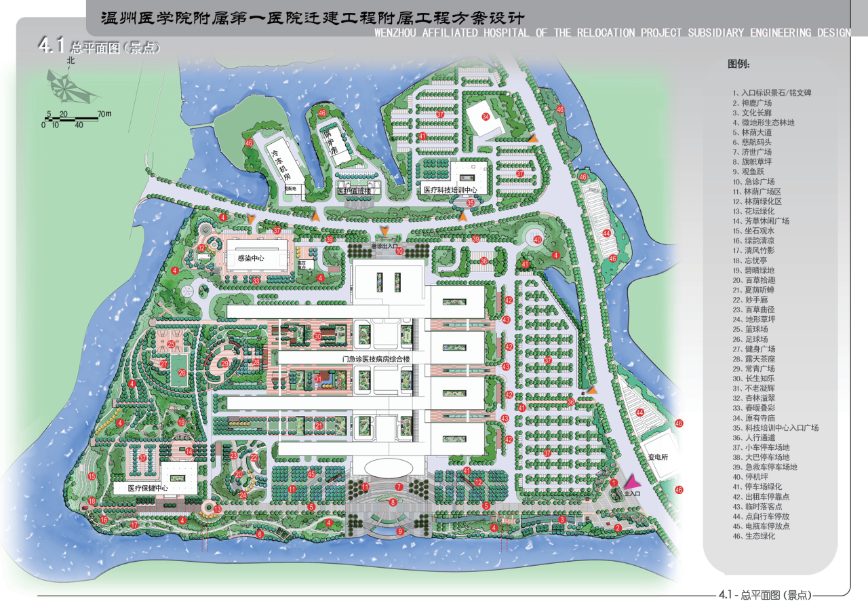868x614 pixels.
Task: Click red marker 38 at the bus parking
Action: click(x=484, y=261)
